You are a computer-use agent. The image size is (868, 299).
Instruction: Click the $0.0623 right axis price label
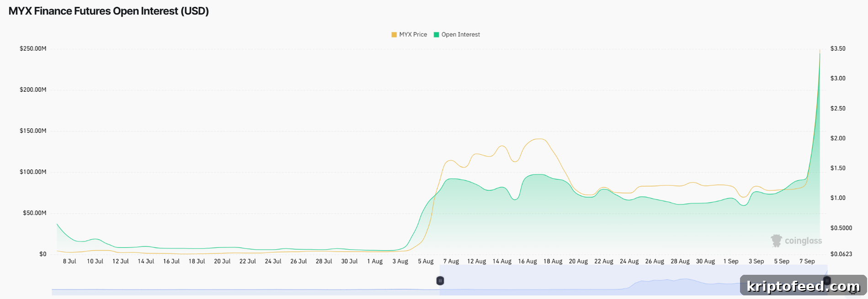[x=841, y=254]
